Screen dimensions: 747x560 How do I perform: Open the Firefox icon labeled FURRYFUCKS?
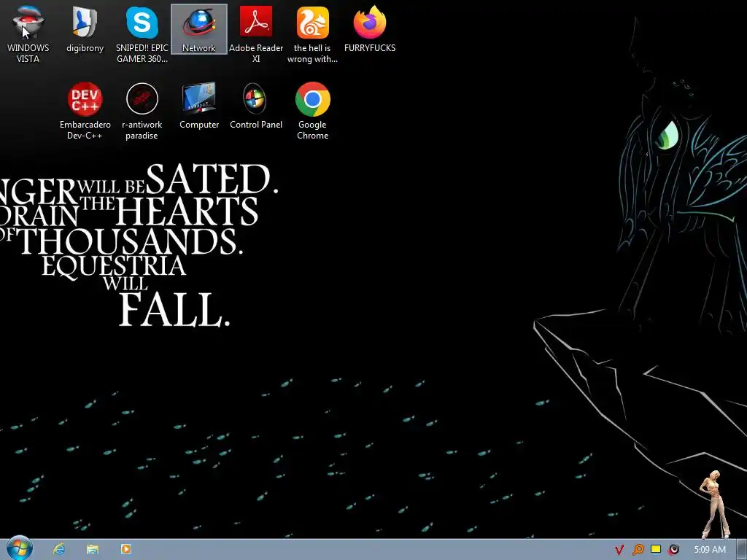click(370, 29)
